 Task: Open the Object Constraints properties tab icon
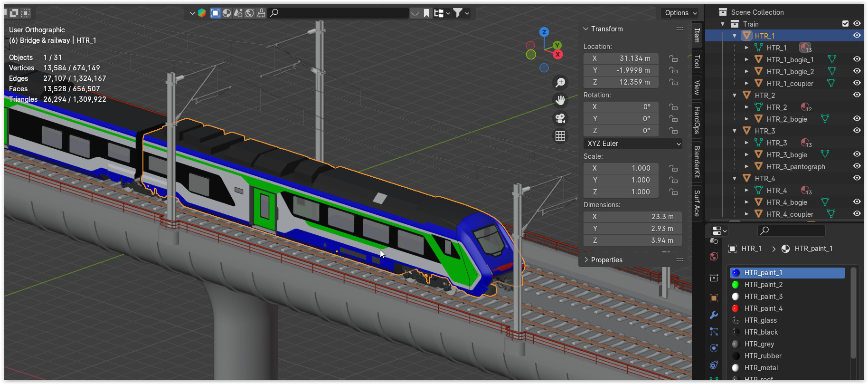[714, 365]
